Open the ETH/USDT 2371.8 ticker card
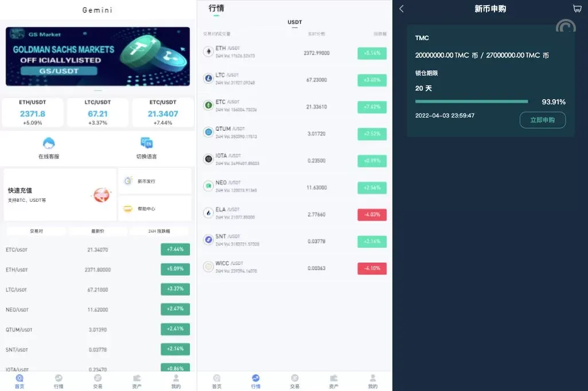Screen dimensions: 588x391 tap(33, 112)
